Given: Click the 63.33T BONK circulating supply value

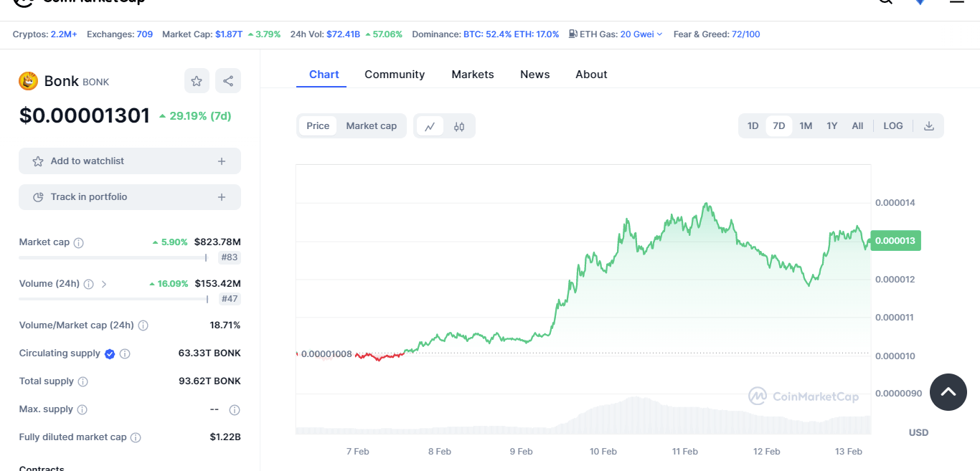Looking at the screenshot, I should [x=209, y=353].
